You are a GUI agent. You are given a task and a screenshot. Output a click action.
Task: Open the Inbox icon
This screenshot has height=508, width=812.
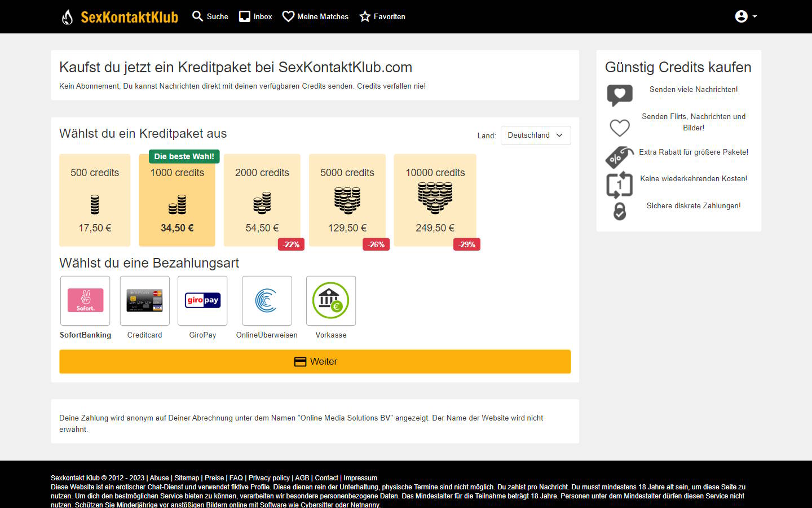pos(245,16)
